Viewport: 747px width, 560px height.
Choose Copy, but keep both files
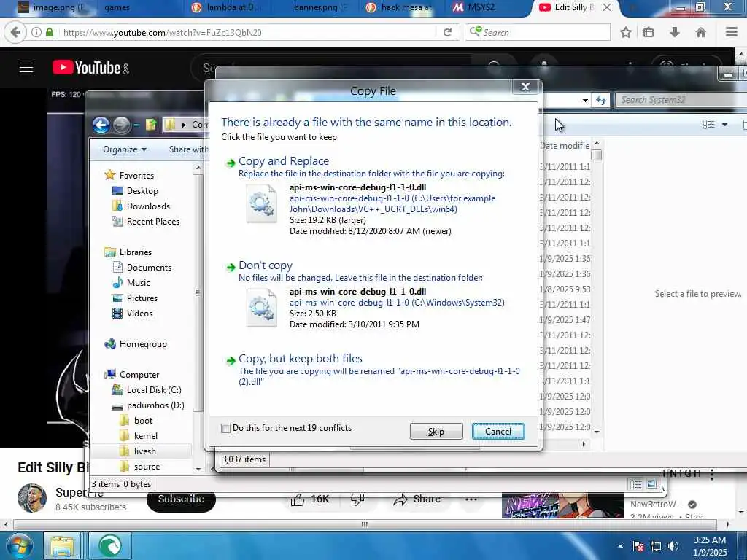(x=300, y=358)
